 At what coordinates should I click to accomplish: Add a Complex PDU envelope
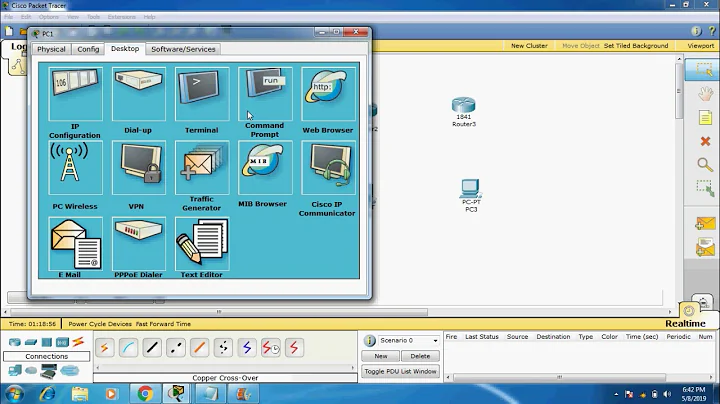click(x=705, y=247)
